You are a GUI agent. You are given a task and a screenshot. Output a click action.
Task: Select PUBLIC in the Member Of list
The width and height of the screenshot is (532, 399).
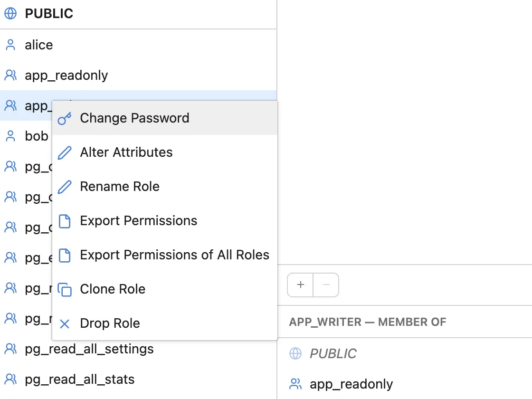click(x=405, y=353)
